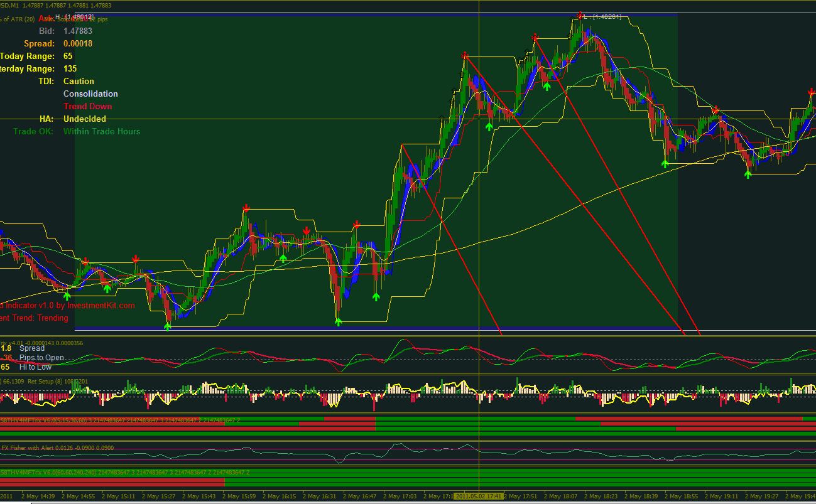This screenshot has height=504, width=816.
Task: Open the InvestmentKit.com indicator credit text
Action: click(67, 306)
